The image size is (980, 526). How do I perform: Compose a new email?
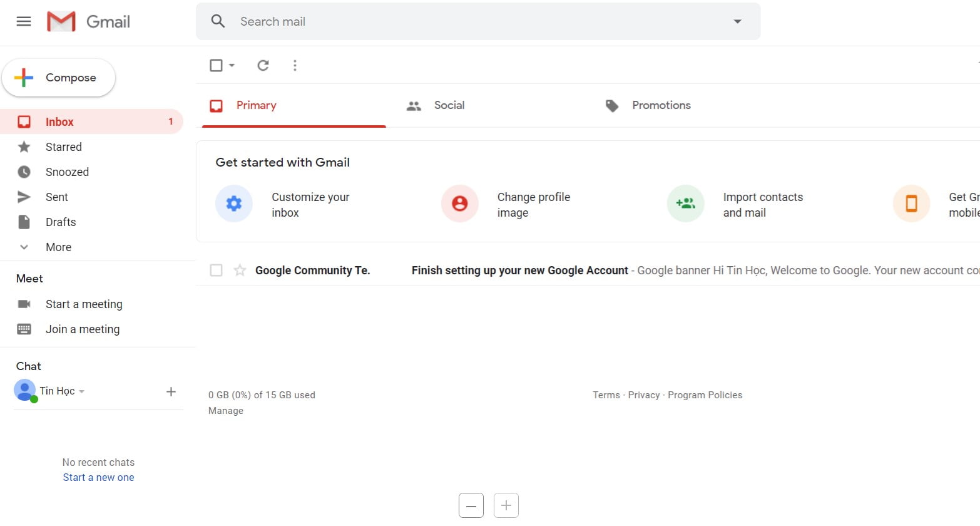point(59,78)
